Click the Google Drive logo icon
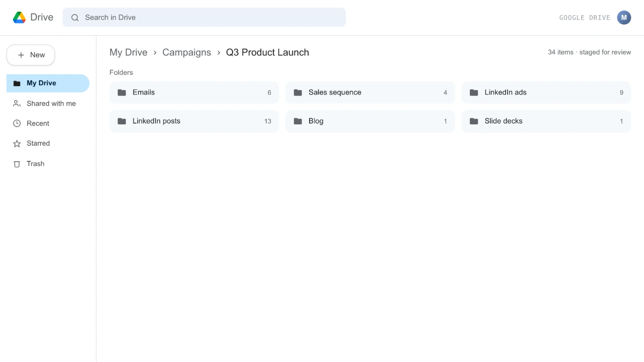644x362 pixels. (x=19, y=17)
